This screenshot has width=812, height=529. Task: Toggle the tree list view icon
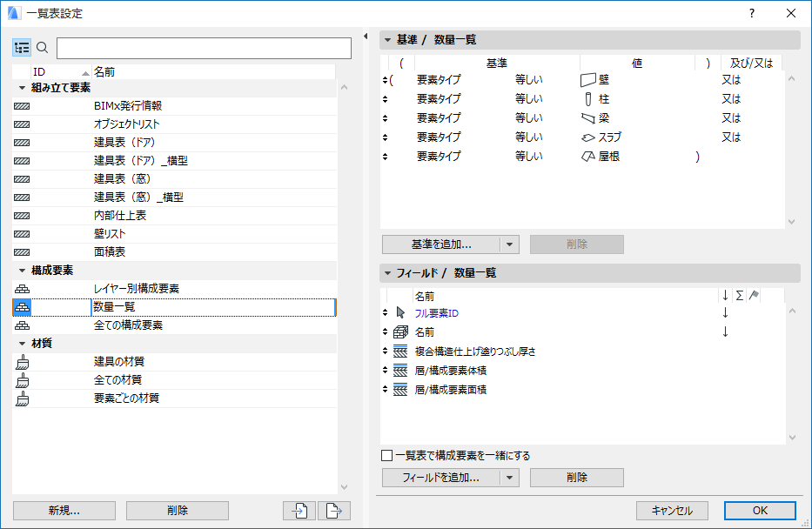point(22,48)
